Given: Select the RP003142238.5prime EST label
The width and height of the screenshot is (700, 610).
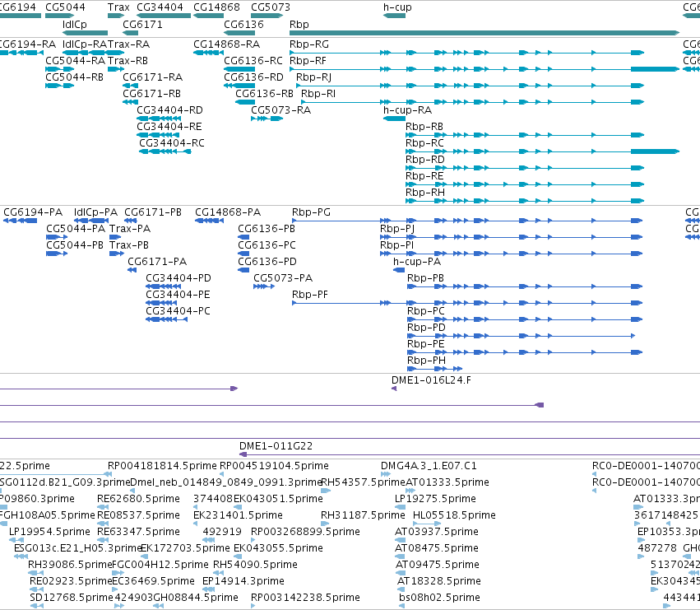Looking at the screenshot, I should click(305, 598).
